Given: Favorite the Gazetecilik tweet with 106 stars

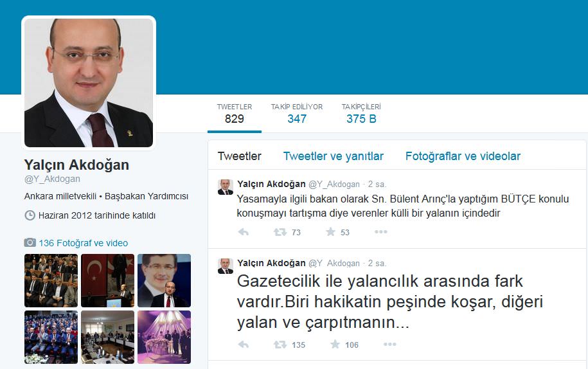Looking at the screenshot, I should click(x=335, y=344).
